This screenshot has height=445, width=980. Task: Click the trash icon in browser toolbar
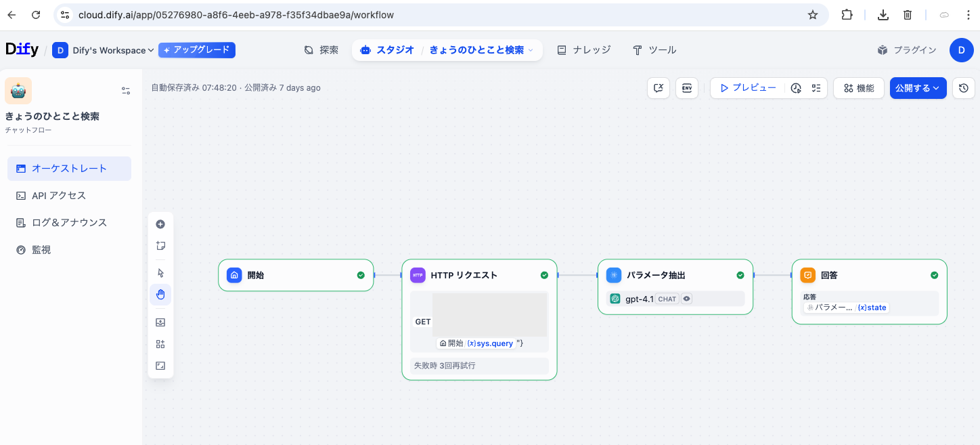(x=908, y=15)
